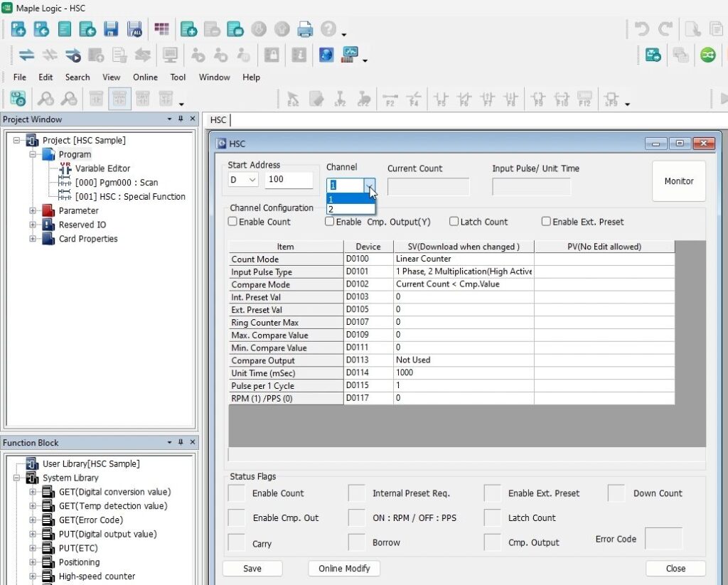Open the File menu

[19, 77]
